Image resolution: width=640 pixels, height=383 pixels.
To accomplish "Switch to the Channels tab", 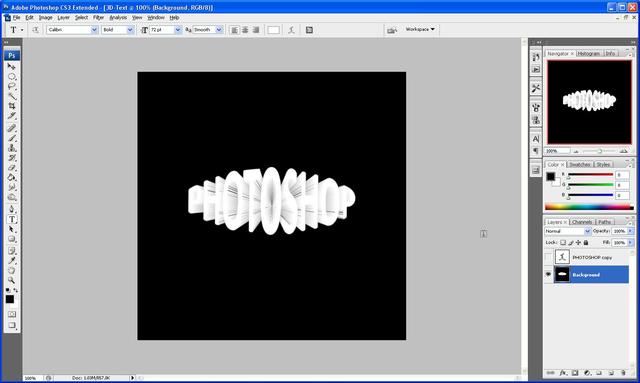I will [582, 222].
